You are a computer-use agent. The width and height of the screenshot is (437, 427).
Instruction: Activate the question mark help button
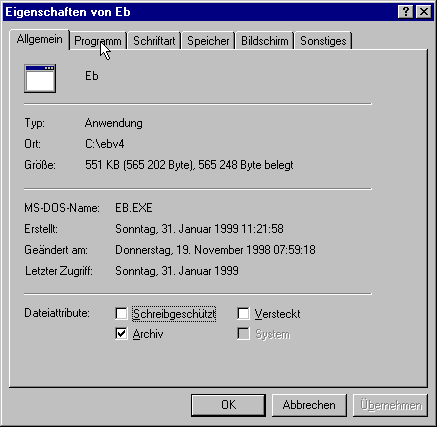pyautogui.click(x=406, y=12)
